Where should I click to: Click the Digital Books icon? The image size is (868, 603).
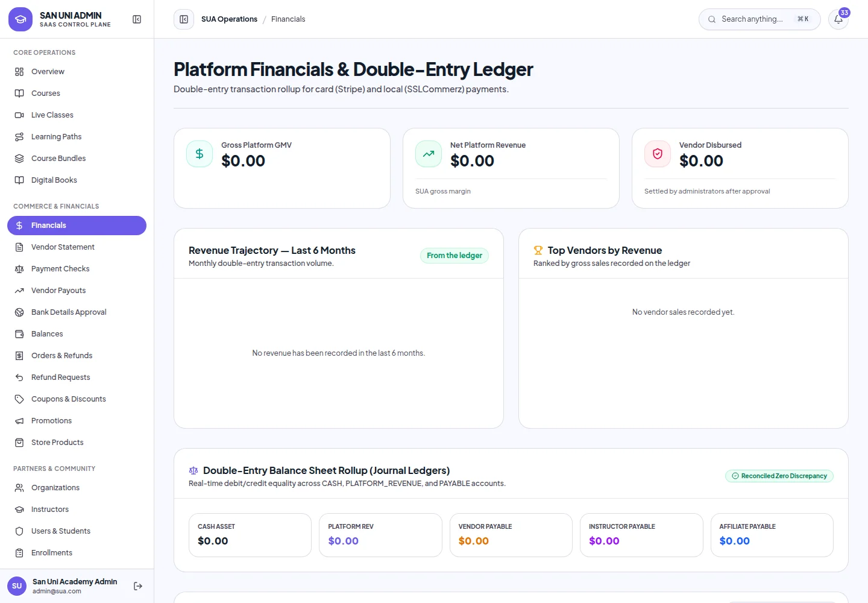(19, 180)
